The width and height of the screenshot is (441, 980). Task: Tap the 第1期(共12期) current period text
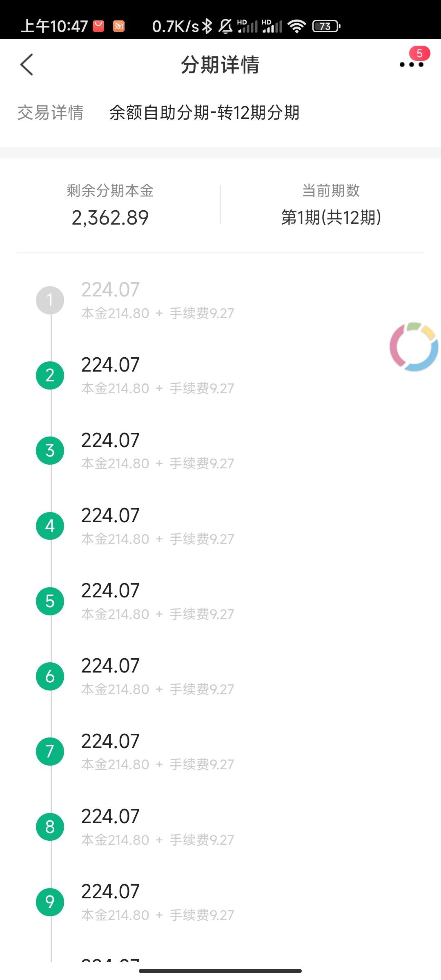tap(331, 217)
